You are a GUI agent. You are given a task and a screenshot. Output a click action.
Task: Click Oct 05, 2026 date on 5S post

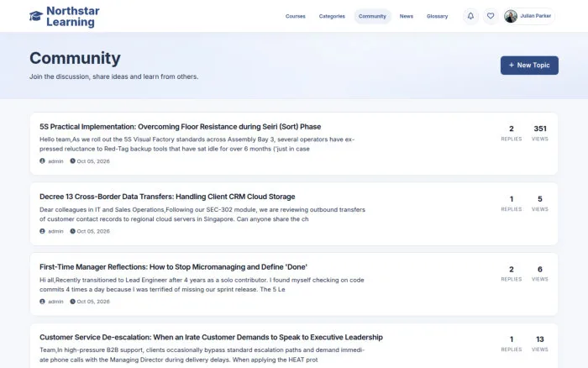[93, 161]
